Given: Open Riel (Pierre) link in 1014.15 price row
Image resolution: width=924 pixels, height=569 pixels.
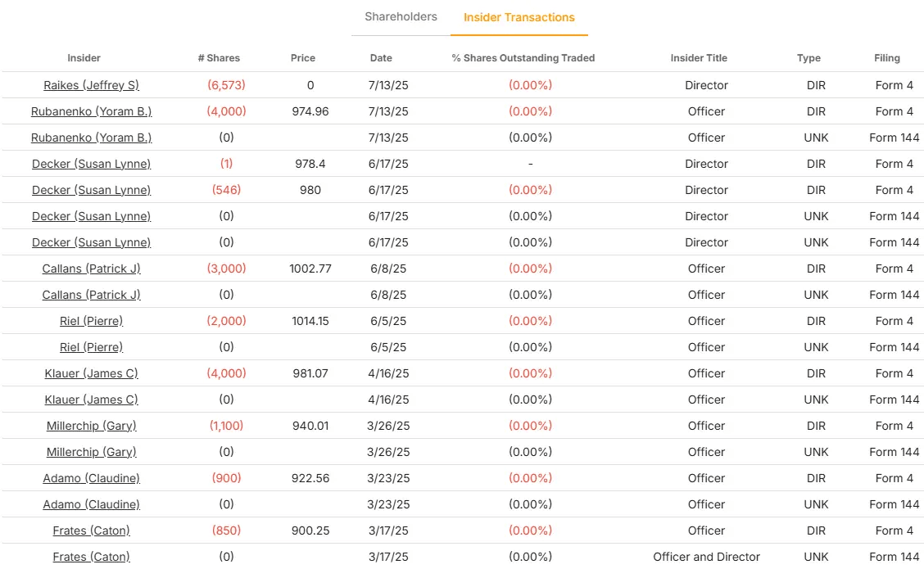Looking at the screenshot, I should 91,321.
